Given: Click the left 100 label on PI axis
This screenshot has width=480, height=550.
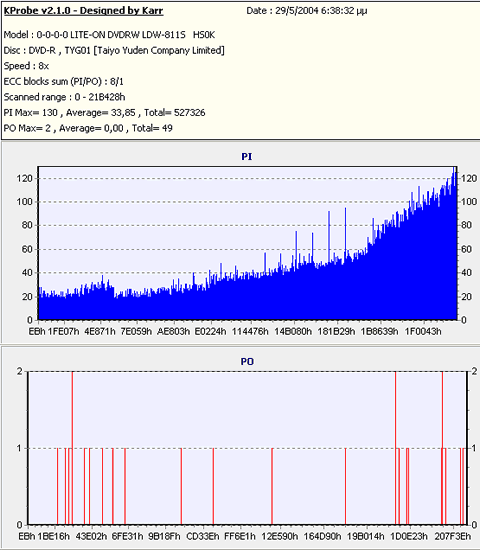Looking at the screenshot, I should [x=24, y=202].
